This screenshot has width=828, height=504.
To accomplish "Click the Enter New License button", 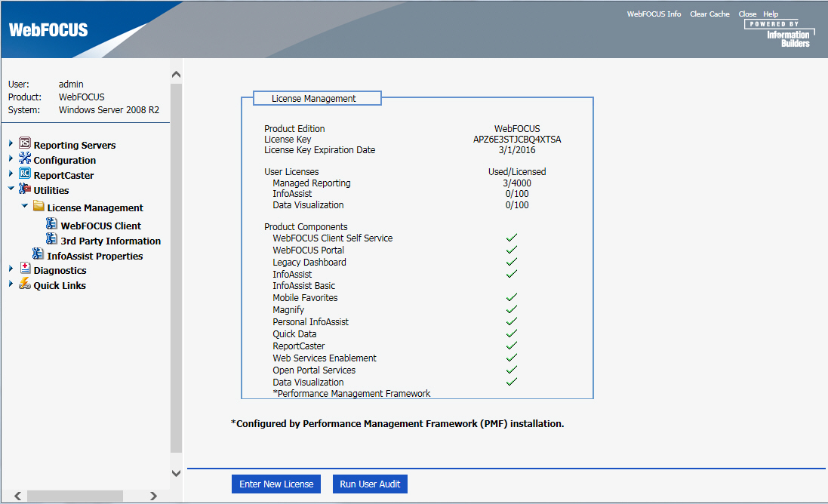I will pyautogui.click(x=276, y=484).
